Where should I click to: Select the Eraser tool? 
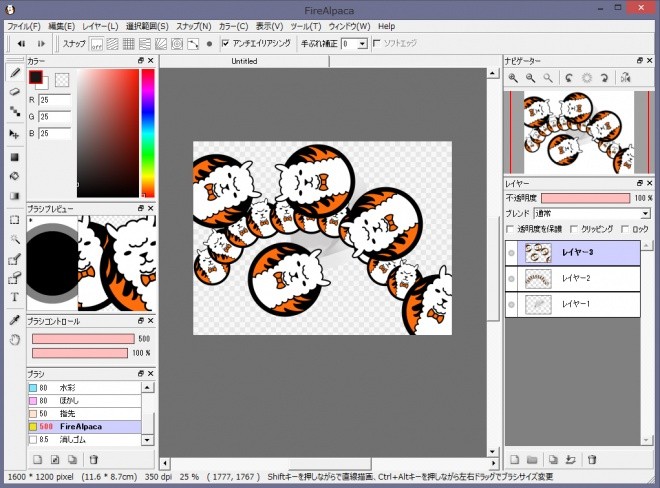point(15,91)
